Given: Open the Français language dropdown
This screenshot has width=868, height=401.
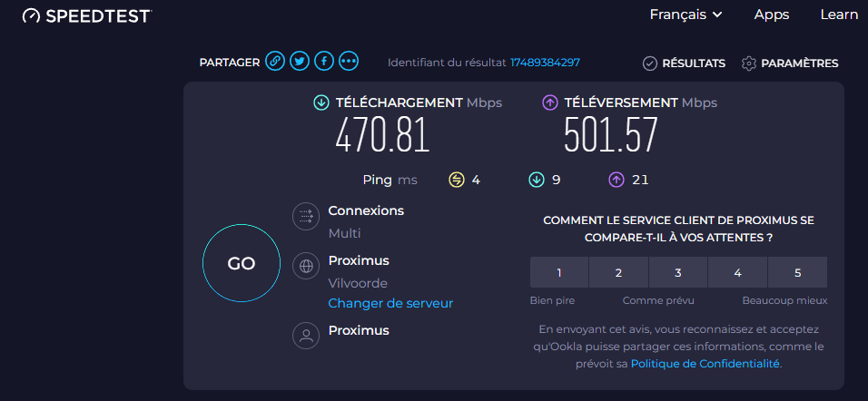Looking at the screenshot, I should click(686, 15).
